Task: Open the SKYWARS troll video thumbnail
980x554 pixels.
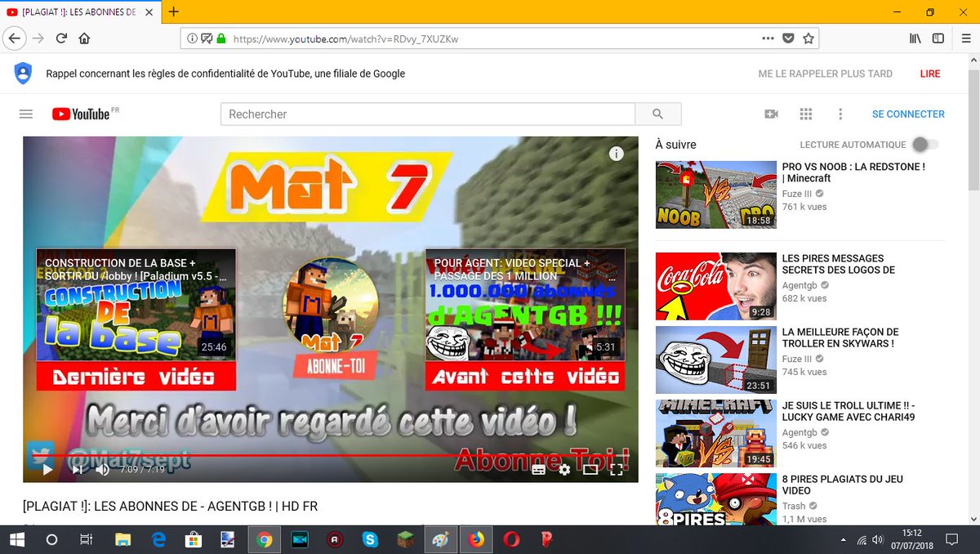Action: pos(716,360)
